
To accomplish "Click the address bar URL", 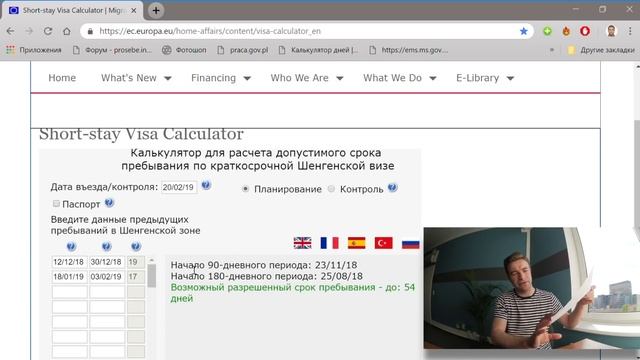I will [x=210, y=31].
